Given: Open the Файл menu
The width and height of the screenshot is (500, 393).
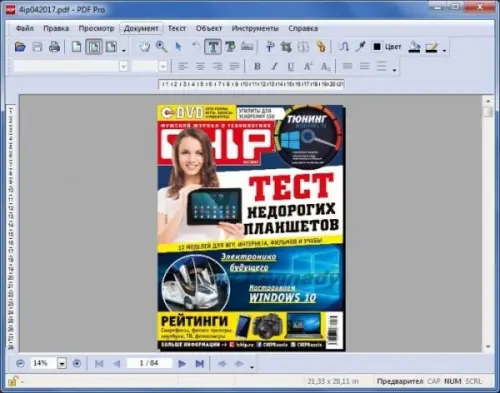Looking at the screenshot, I should [25, 28].
